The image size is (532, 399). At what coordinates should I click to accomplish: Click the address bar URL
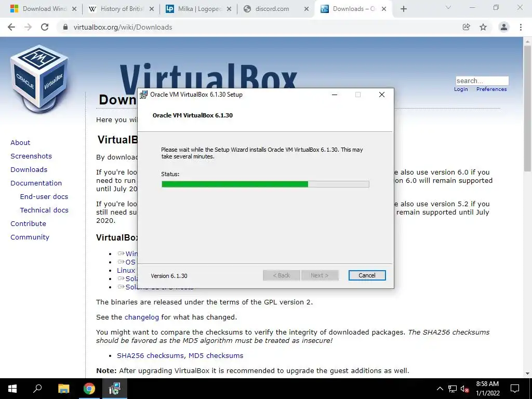click(123, 27)
